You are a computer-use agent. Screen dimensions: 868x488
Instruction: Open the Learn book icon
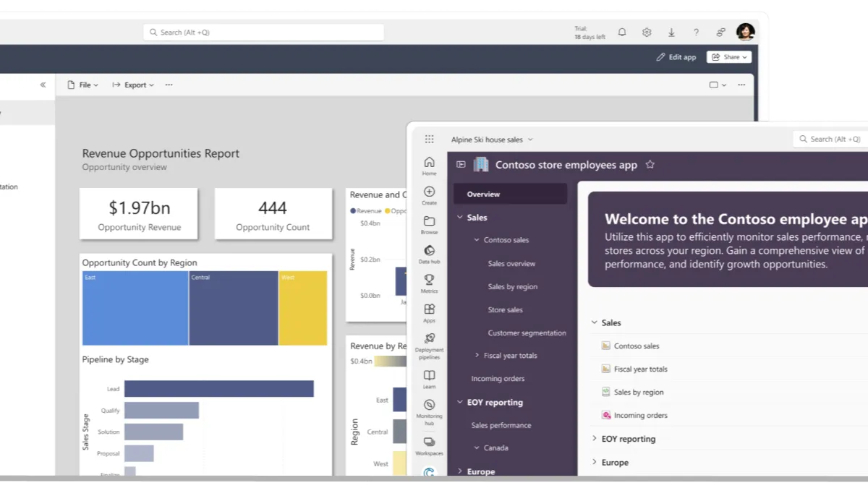coord(429,380)
